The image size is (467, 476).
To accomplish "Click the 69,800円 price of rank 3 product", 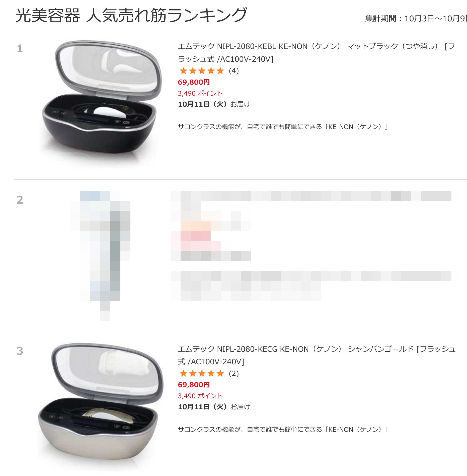I will (x=194, y=385).
